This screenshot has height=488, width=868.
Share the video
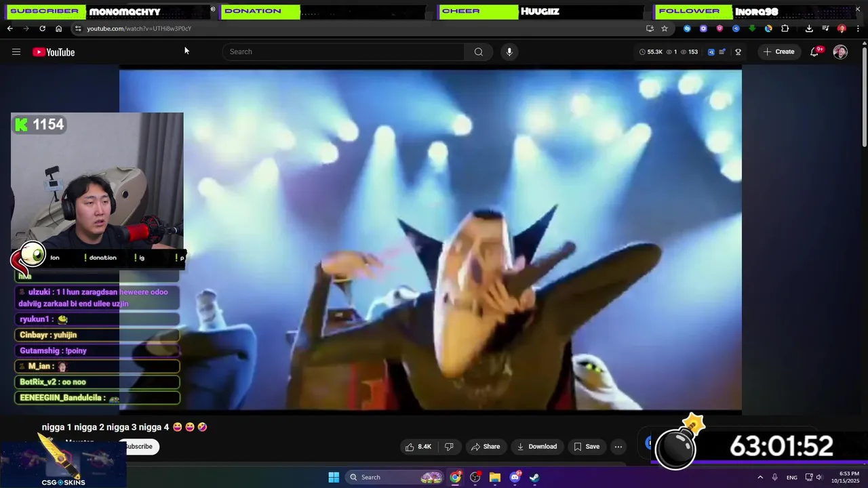point(486,447)
